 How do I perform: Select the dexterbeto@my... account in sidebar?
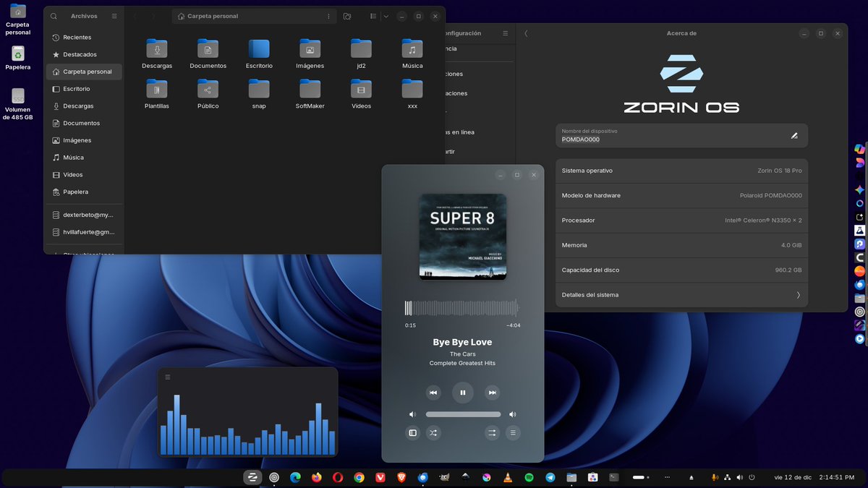point(84,215)
